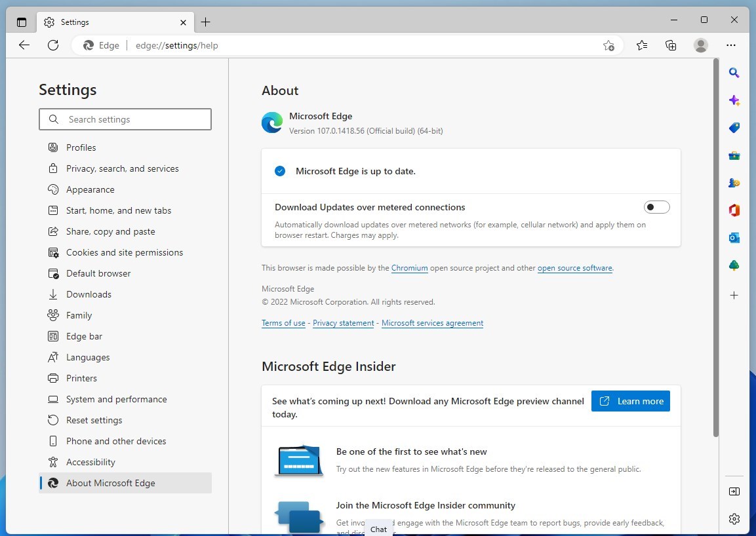Open the Search panel in the Edge sidebar
756x536 pixels.
pos(734,73)
